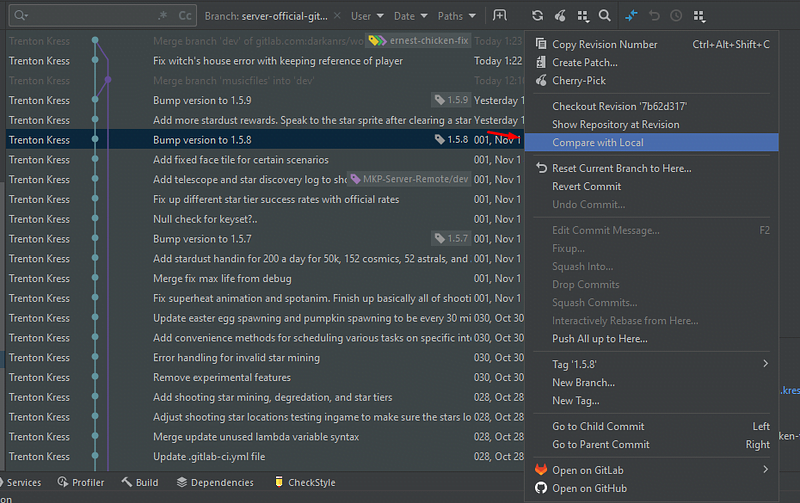
Task: Choose Reset Current Branch to Here...
Action: click(652, 168)
